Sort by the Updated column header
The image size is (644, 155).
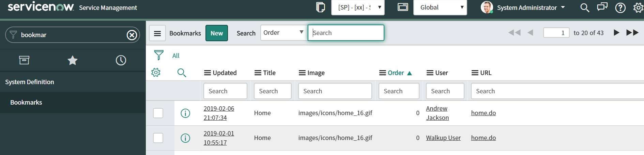click(x=225, y=73)
